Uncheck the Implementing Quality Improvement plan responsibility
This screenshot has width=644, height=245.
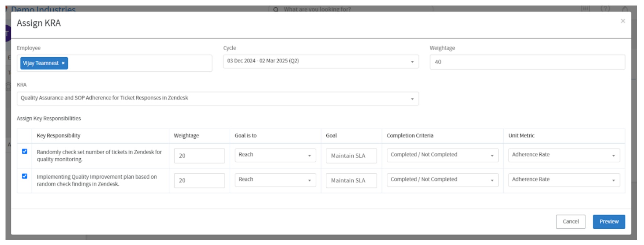(25, 176)
